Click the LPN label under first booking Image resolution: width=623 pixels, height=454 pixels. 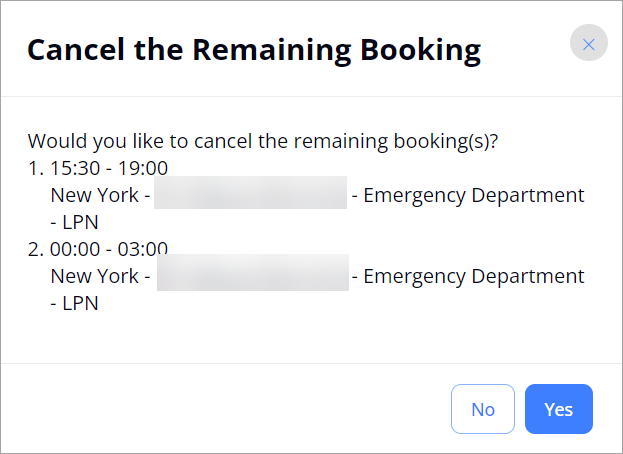pyautogui.click(x=80, y=222)
